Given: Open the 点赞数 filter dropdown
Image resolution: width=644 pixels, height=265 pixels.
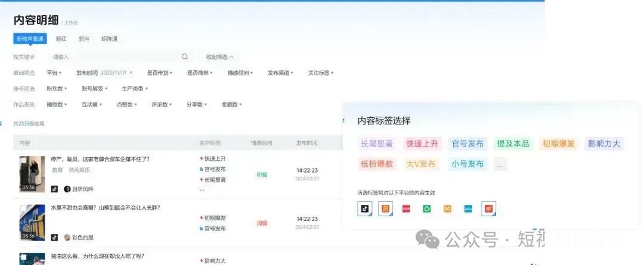Looking at the screenshot, I should pos(126,104).
